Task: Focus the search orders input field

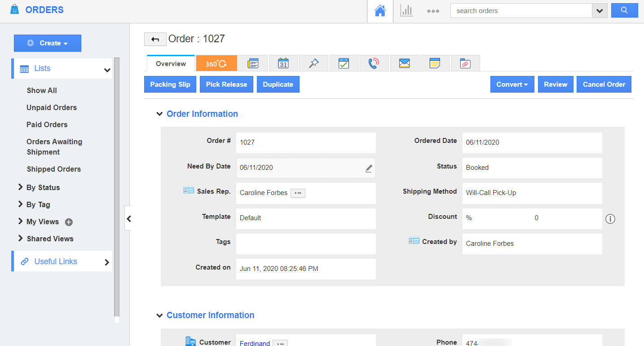Action: pyautogui.click(x=521, y=11)
